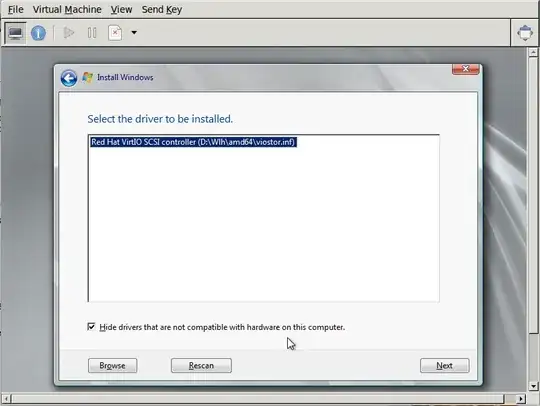Open the View menu
The image size is (540, 406).
point(121,9)
